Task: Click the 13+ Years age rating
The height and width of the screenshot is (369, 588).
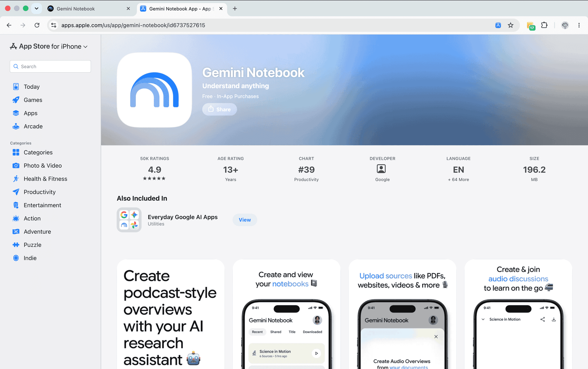Action: point(230,169)
